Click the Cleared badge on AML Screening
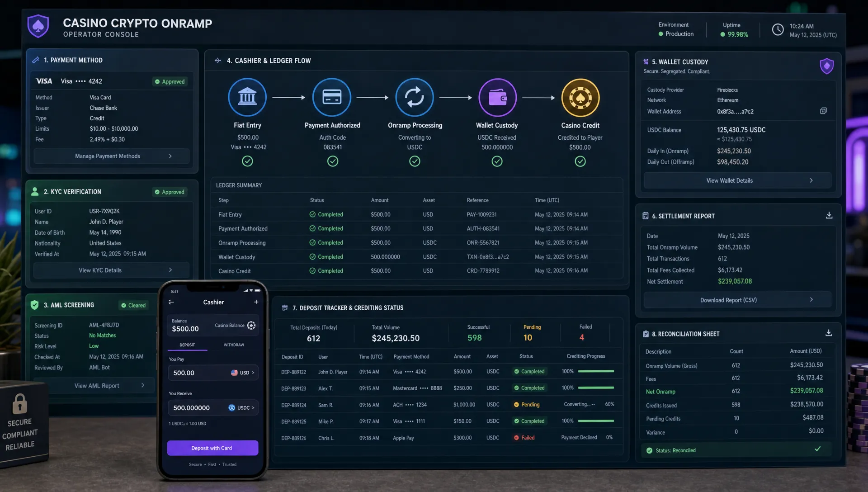Screen dimensions: 868x492 [x=133, y=305]
